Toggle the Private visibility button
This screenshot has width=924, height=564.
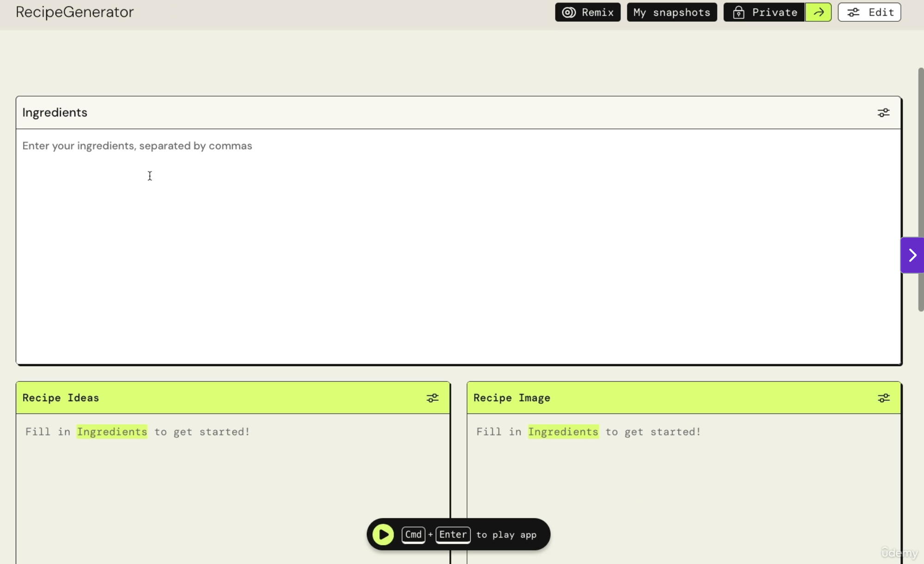(x=764, y=12)
